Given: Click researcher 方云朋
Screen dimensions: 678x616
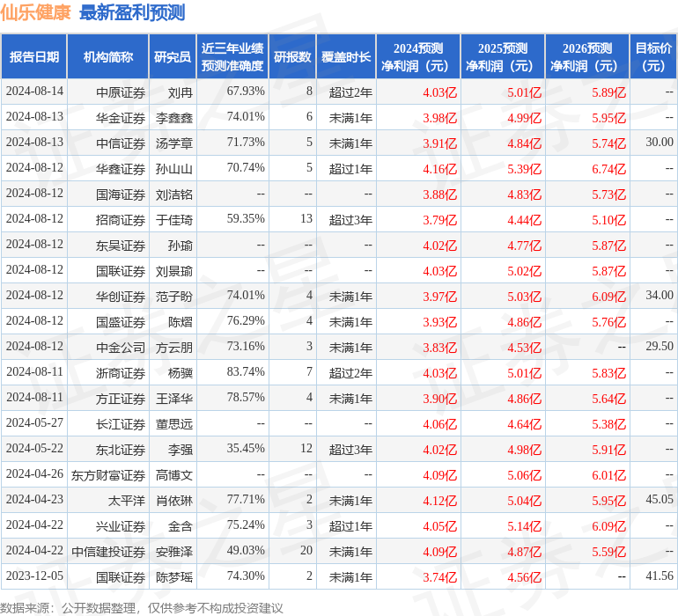Looking at the screenshot, I should 174,348.
